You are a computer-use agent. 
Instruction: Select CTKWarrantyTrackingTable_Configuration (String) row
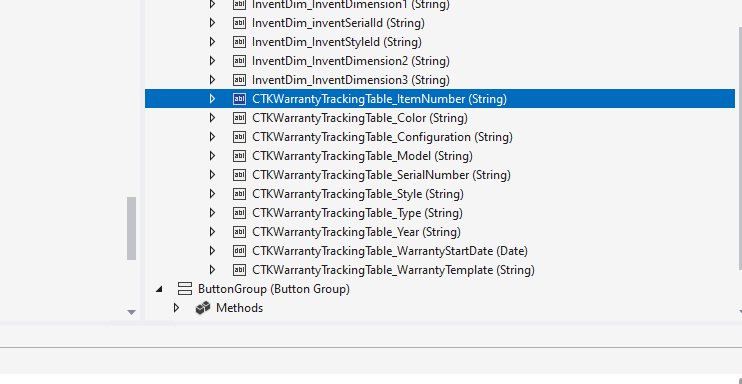pos(440,137)
